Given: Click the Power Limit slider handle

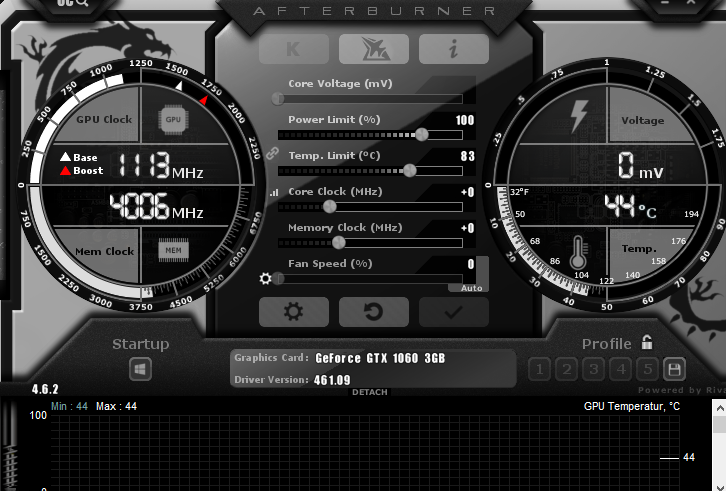Looking at the screenshot, I should pyautogui.click(x=422, y=135).
